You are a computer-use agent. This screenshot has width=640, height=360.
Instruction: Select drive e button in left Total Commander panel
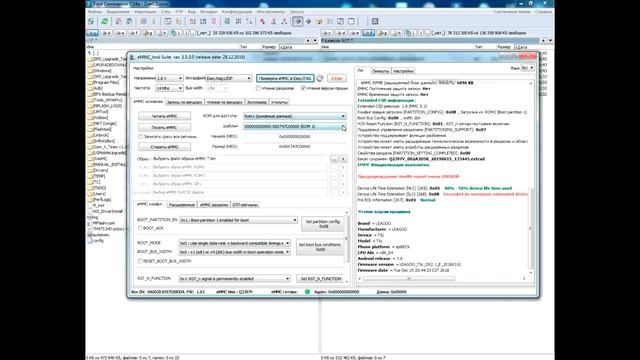click(x=120, y=33)
